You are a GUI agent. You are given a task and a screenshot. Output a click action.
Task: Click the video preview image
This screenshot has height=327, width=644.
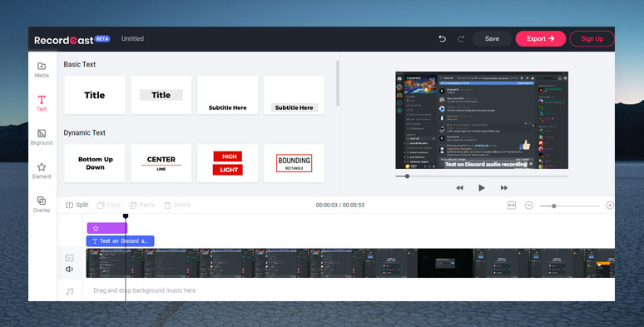coord(482,120)
